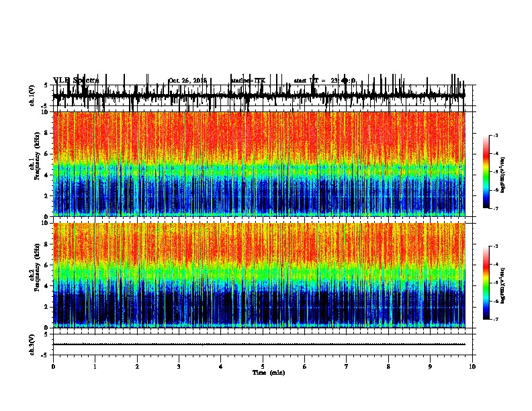Click the ch.1 spectrogram image panel

259,164
